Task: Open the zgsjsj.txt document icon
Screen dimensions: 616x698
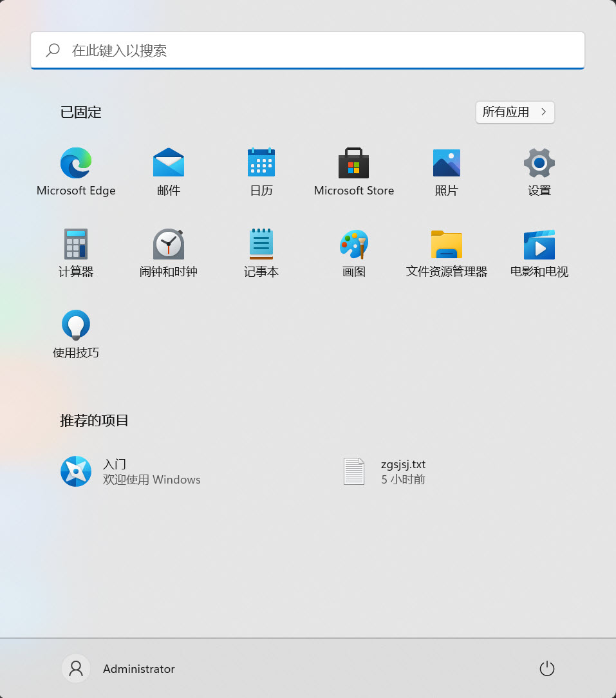Action: point(354,471)
